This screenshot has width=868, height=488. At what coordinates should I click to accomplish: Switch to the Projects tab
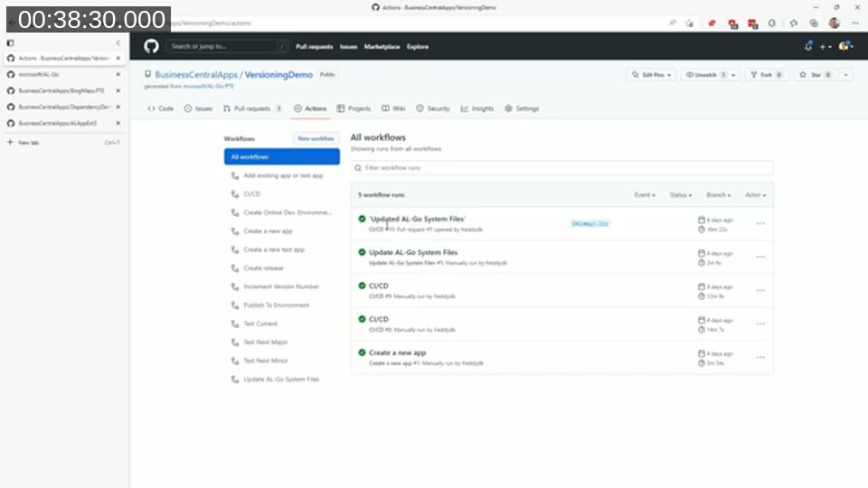click(x=354, y=108)
